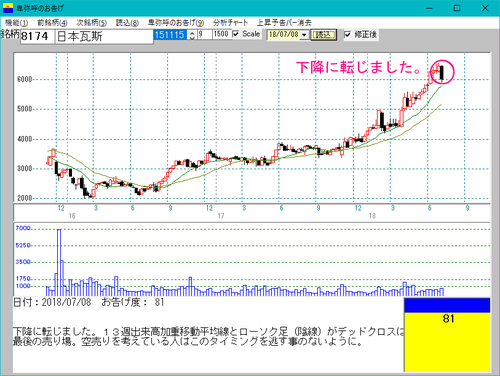Click the field containing 1500
The height and width of the screenshot is (376, 500).
point(222,34)
